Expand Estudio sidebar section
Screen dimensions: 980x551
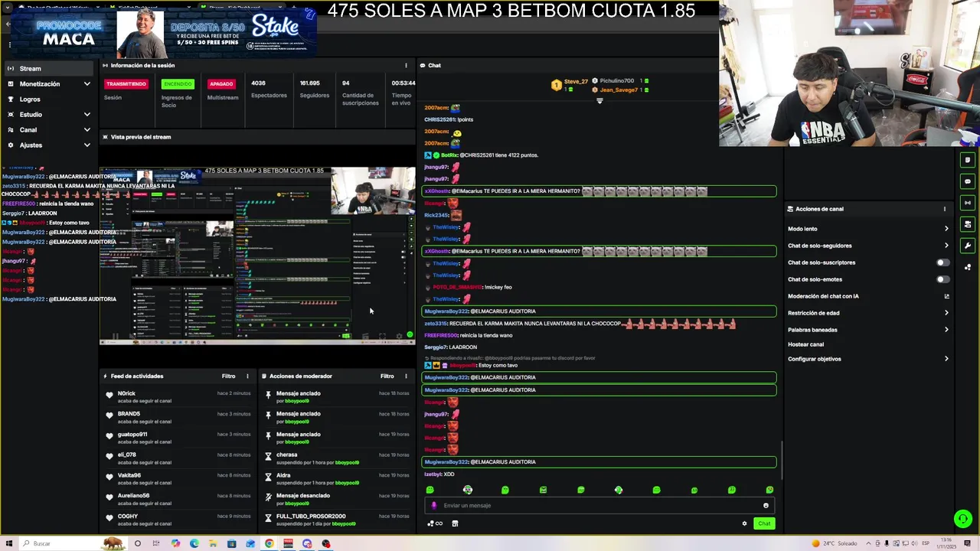click(87, 115)
